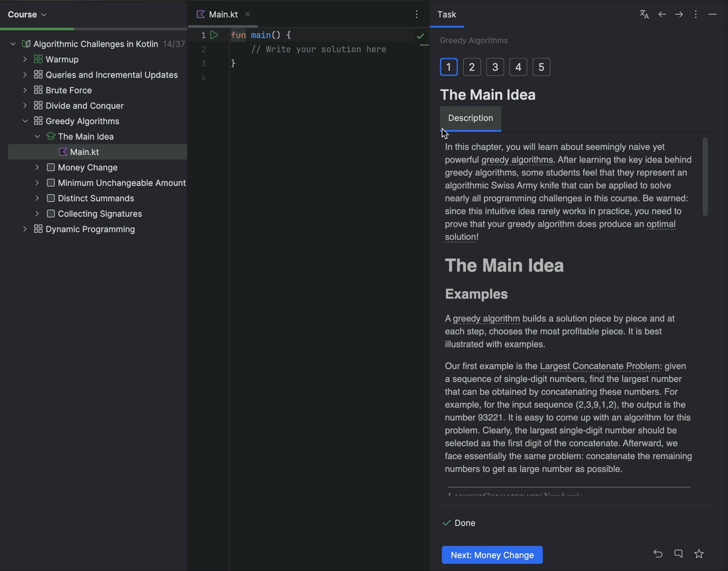This screenshot has height=571, width=728.
Task: Click the Distinct Summands checkbox
Action: (x=51, y=198)
